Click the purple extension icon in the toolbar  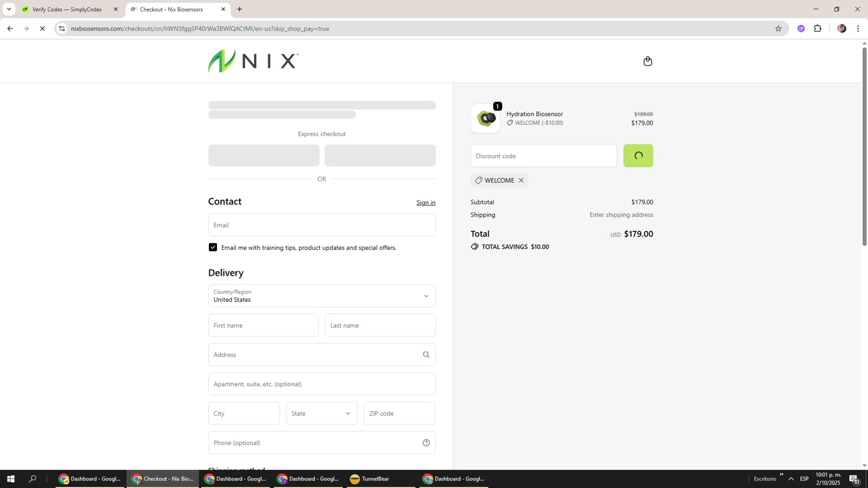click(801, 28)
